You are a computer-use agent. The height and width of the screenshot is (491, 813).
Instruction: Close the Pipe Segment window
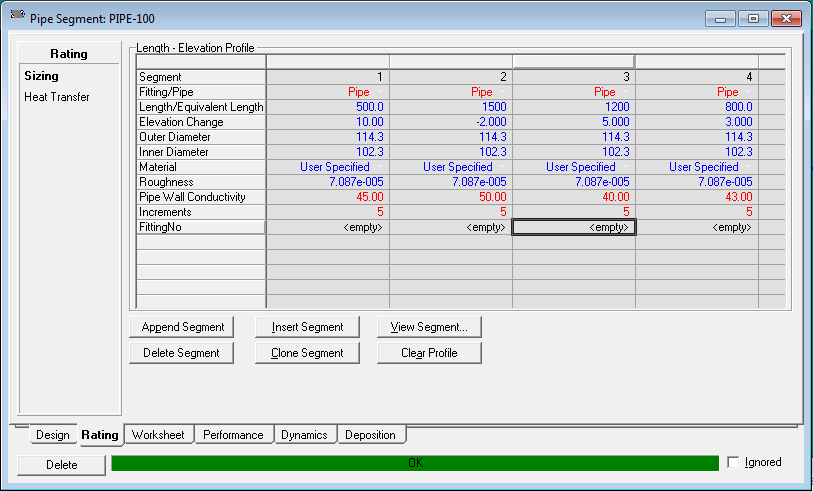click(787, 19)
